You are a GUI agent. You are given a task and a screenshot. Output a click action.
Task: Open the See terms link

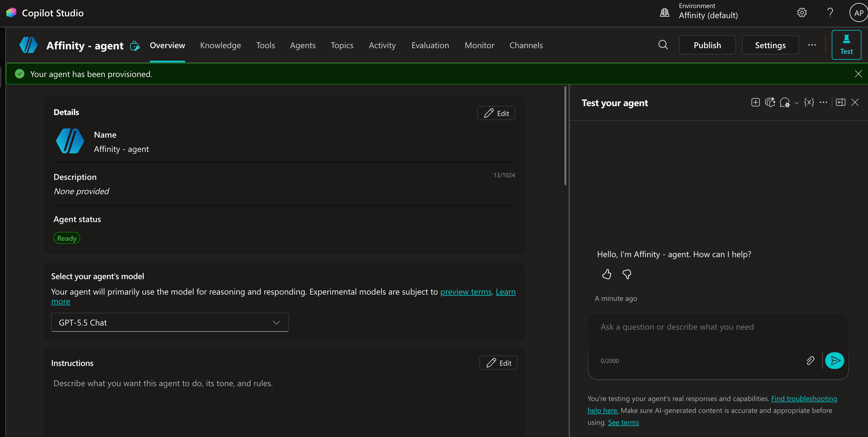click(x=623, y=422)
